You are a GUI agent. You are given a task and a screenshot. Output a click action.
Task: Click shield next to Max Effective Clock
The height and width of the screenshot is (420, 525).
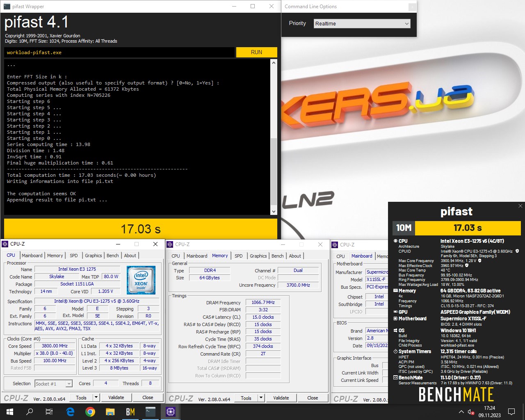click(x=467, y=265)
